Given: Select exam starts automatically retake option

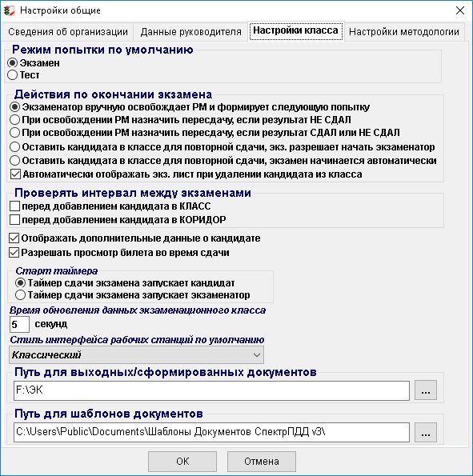Looking at the screenshot, I should tap(223, 160).
